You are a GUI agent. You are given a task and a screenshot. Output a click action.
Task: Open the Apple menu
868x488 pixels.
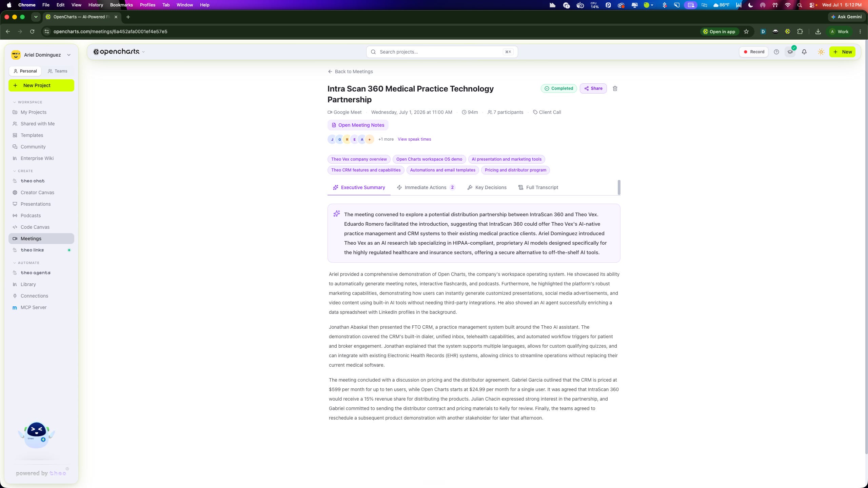tap(9, 5)
